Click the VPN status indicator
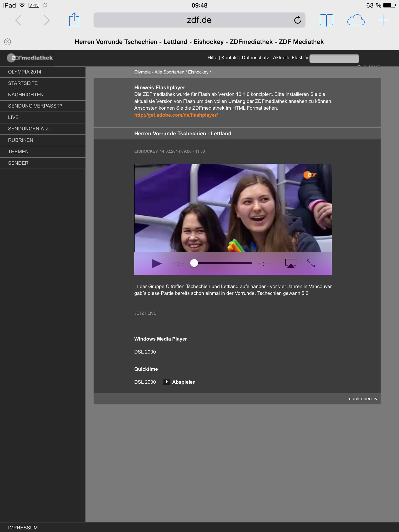The width and height of the screenshot is (399, 532). click(34, 5)
